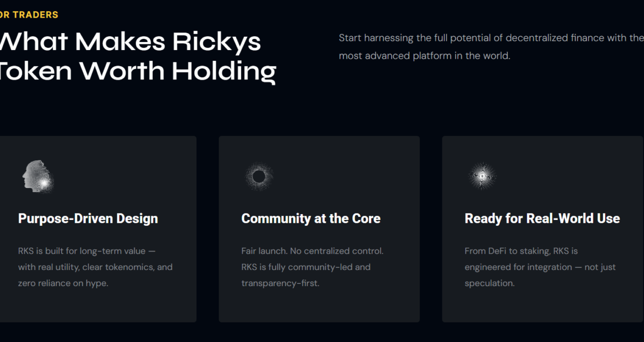Viewport: 644px width, 342px height.
Task: Click the dotted human head icon
Action: (38, 176)
